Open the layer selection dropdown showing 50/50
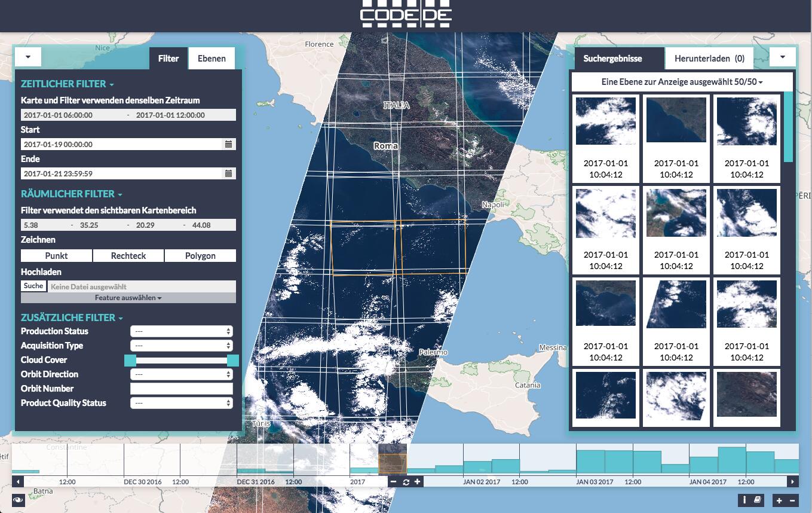This screenshot has height=513, width=812. (x=682, y=82)
